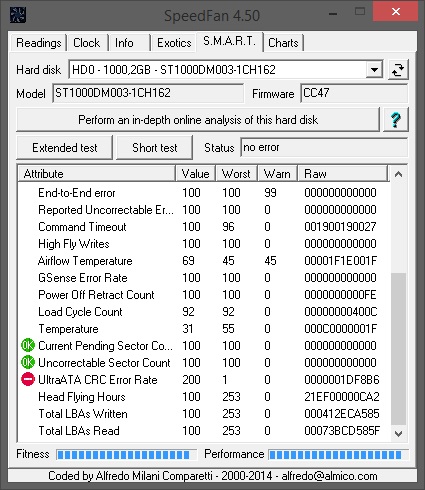This screenshot has height=490, width=425.
Task: Select the Total LBAs Written row
Action: pyautogui.click(x=203, y=414)
